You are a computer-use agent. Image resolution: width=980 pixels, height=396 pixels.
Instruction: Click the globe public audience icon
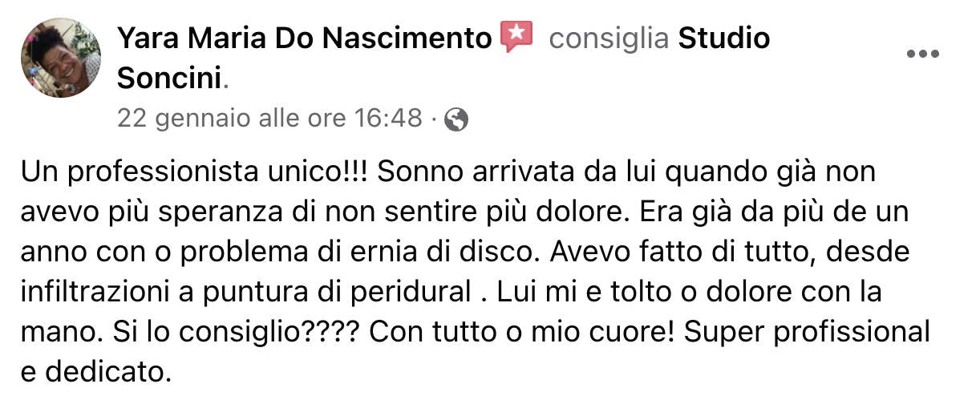456,119
